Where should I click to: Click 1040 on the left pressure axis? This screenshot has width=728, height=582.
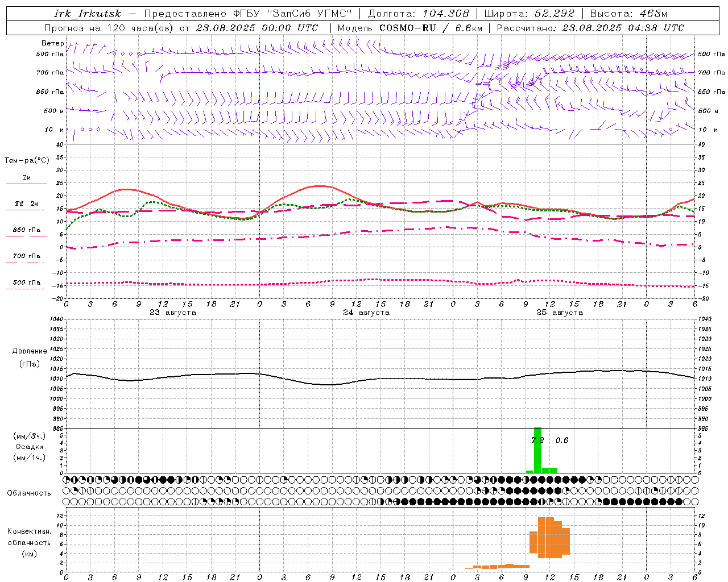56,319
